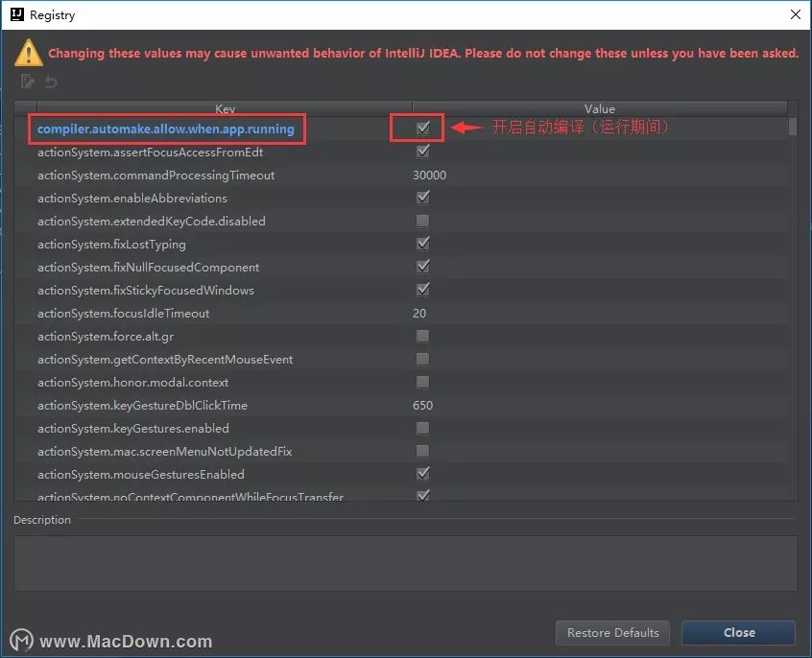The height and width of the screenshot is (658, 812).
Task: Select the actionSystem.force.alt.gr key
Action: [x=106, y=337]
